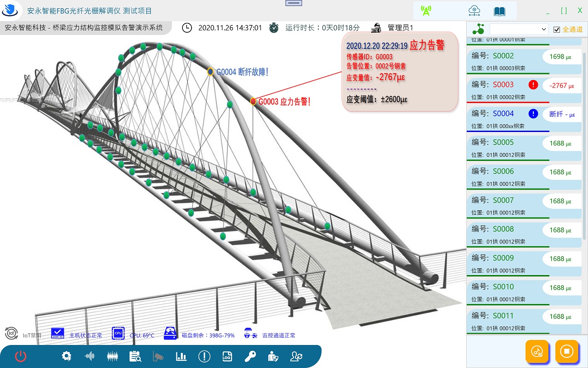588x368 pixels.
Task: Open the bar chart statistics icon
Action: [181, 356]
